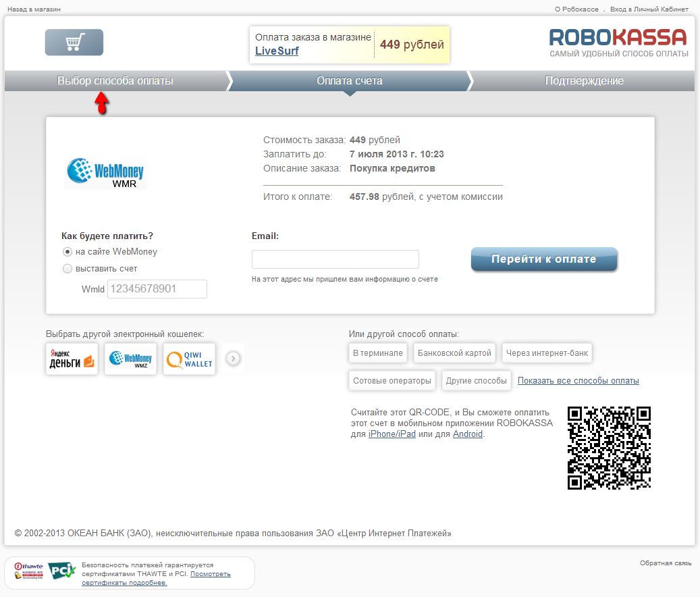
Task: Choose the WebMoney WMZ wallet icon
Action: click(x=131, y=359)
